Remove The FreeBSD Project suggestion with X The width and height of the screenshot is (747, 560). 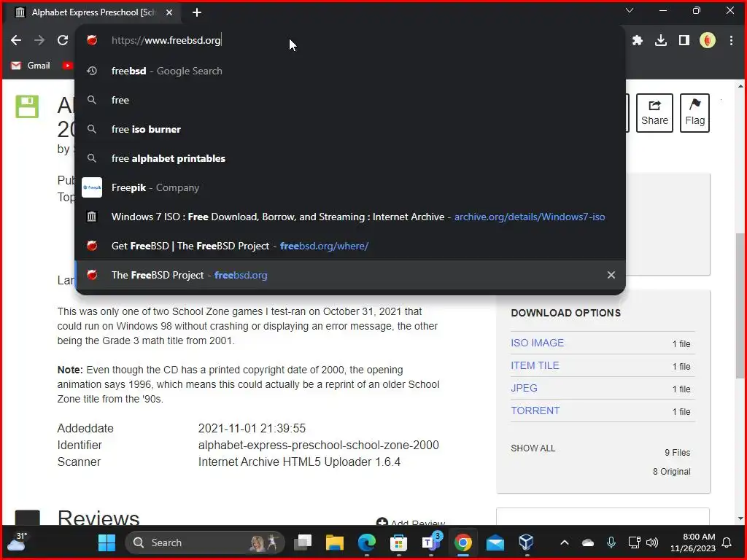pos(611,275)
